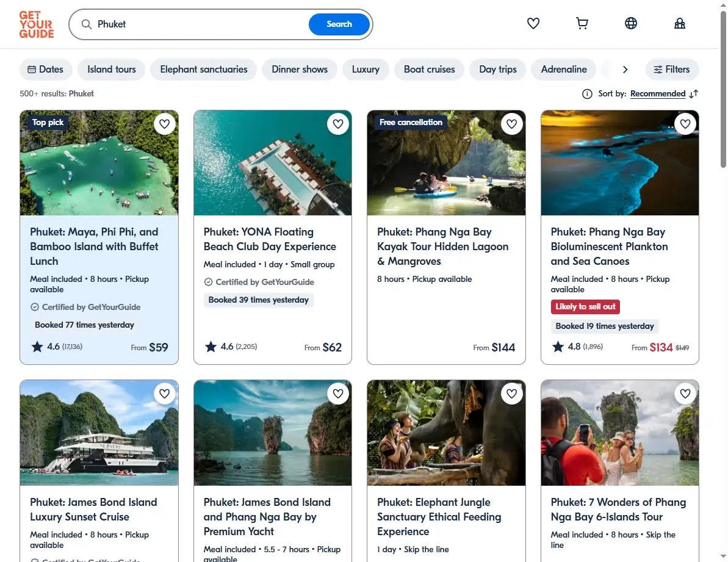Click the black and white catamaran cruise photo
The height and width of the screenshot is (562, 728).
(99, 433)
